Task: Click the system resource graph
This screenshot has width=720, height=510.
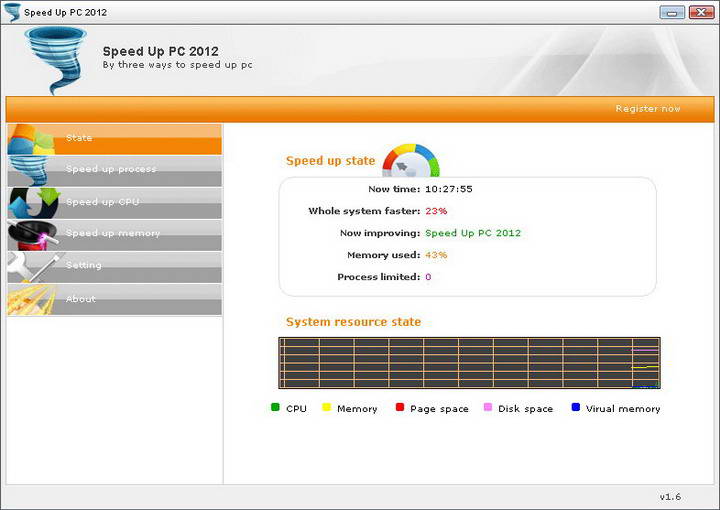Action: [469, 363]
